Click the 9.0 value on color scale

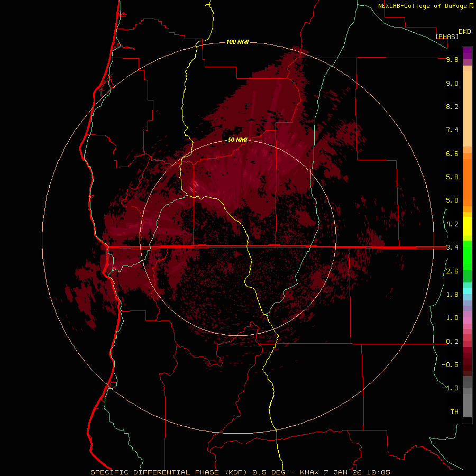coord(452,83)
